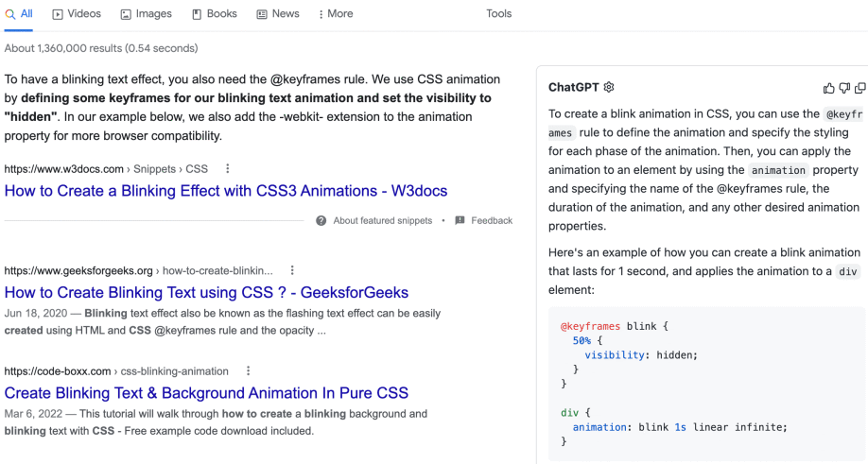The width and height of the screenshot is (868, 464).
Task: Open the Create Blinking Text & Background link
Action: (x=206, y=393)
